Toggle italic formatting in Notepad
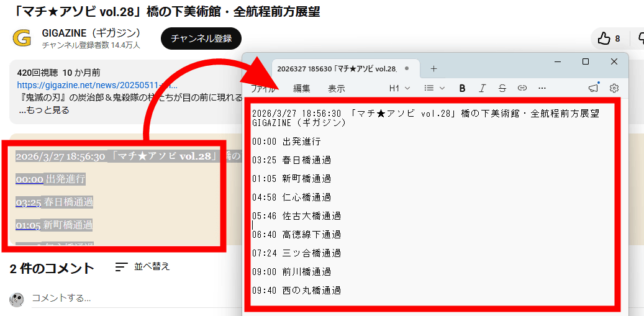644x316 pixels. (483, 88)
